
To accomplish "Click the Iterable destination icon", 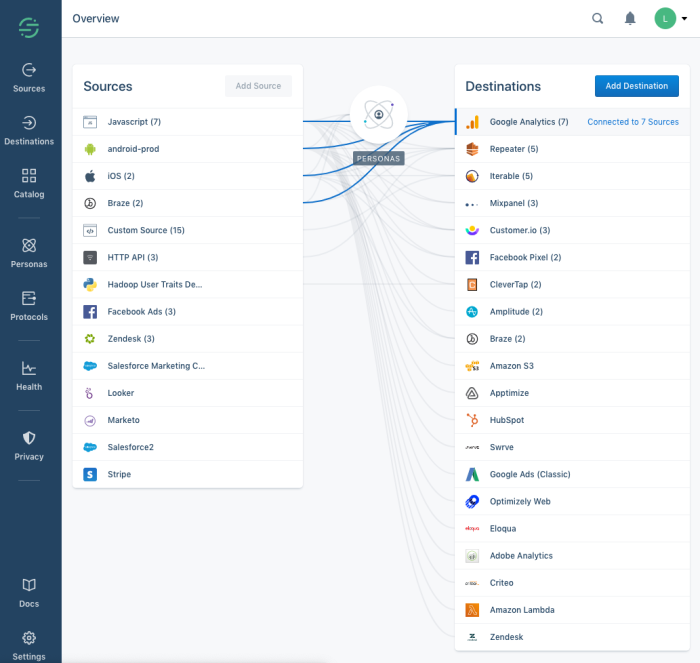I will pyautogui.click(x=472, y=176).
